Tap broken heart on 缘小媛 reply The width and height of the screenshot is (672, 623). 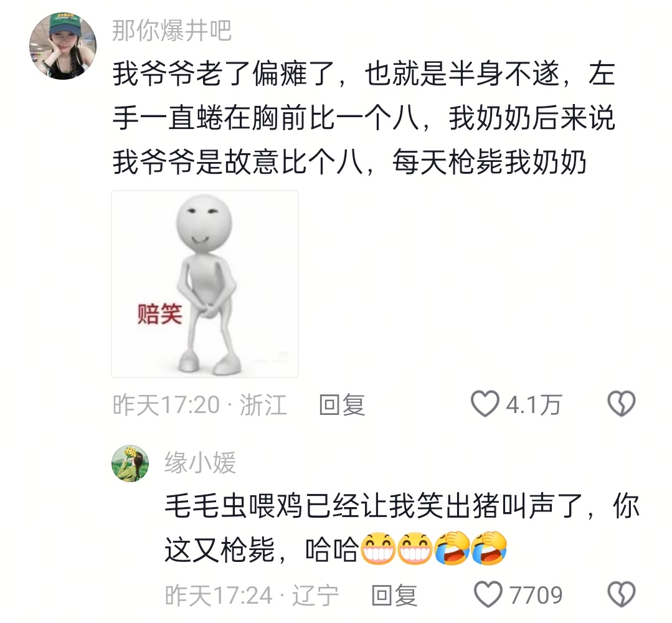(x=622, y=594)
